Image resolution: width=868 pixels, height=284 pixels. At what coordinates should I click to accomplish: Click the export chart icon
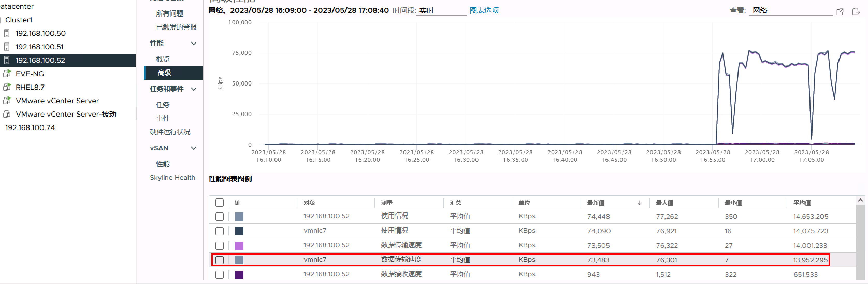856,11
